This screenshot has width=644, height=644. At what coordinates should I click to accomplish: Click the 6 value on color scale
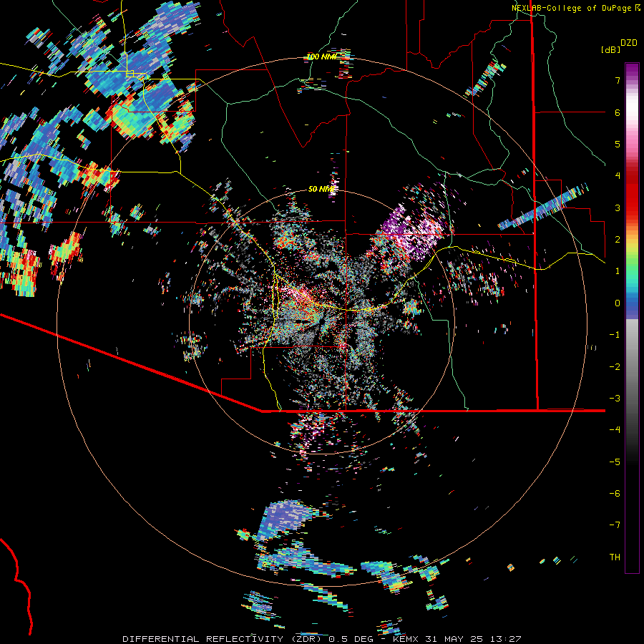click(x=618, y=112)
